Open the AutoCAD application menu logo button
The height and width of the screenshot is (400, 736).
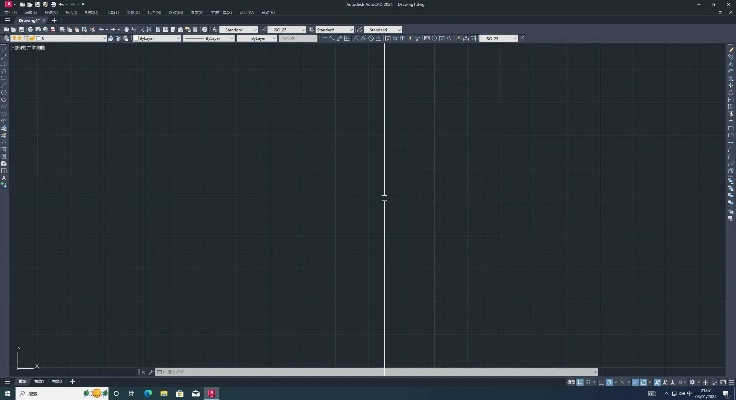pyautogui.click(x=7, y=5)
